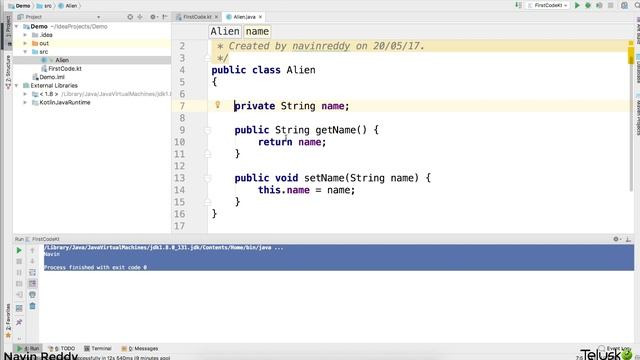Image resolution: width=640 pixels, height=360 pixels.
Task: Click src in the navigation bar
Action: [44, 6]
